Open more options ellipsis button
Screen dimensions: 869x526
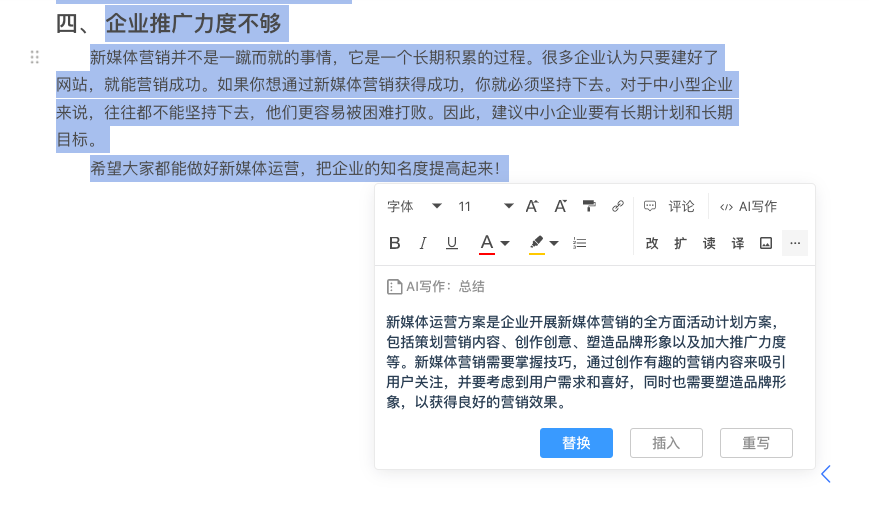point(795,243)
